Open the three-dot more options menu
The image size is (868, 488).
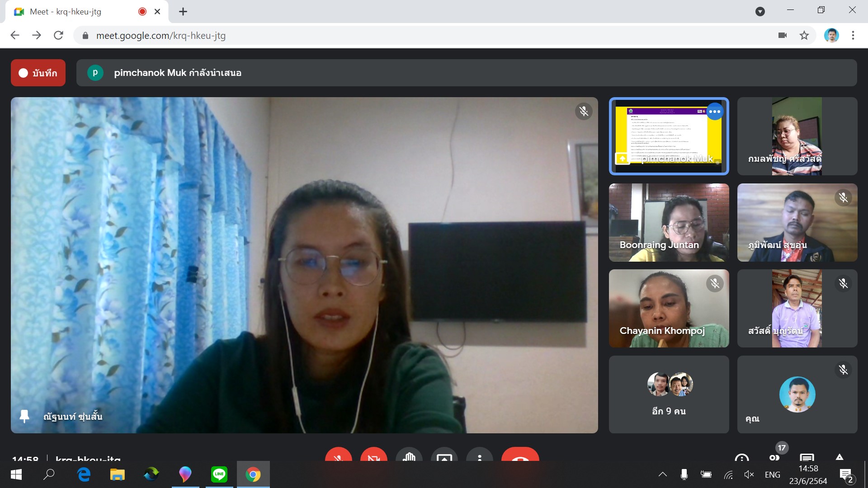pyautogui.click(x=479, y=455)
